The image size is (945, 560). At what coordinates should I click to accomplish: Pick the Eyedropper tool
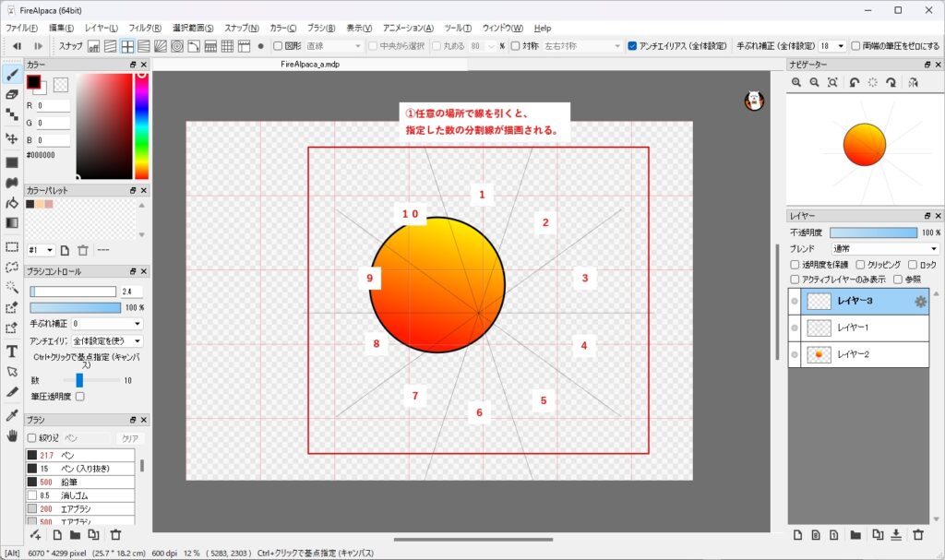(x=12, y=415)
